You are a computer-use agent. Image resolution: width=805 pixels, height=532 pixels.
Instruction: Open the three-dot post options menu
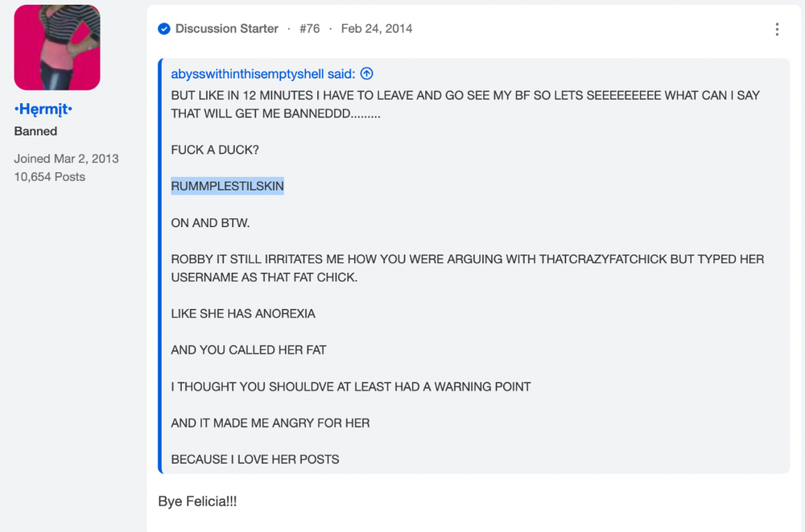pyautogui.click(x=777, y=29)
